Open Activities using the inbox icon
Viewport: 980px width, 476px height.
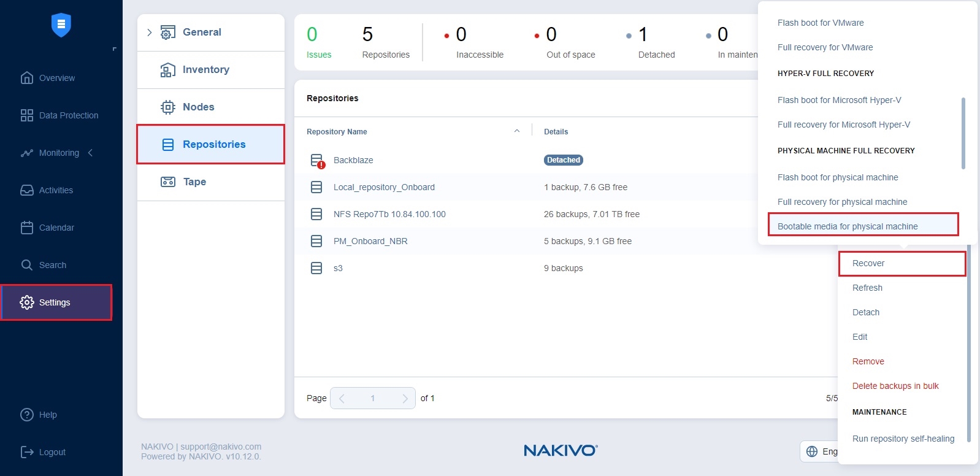27,190
